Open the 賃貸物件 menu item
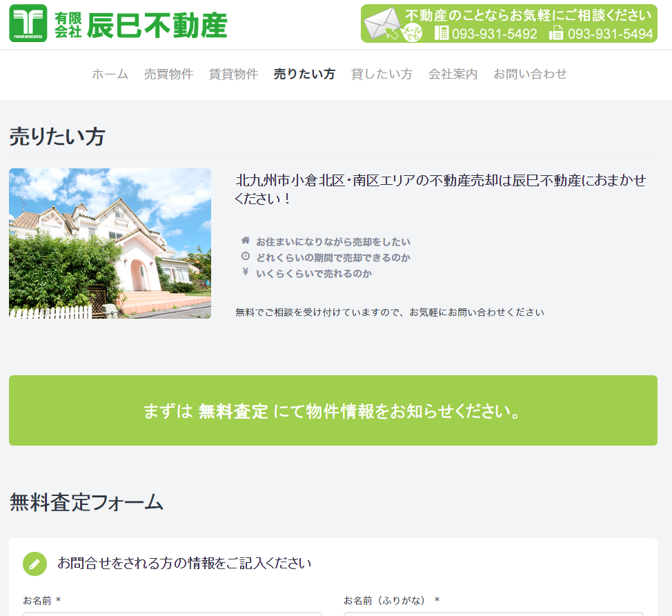This screenshot has height=616, width=672. (x=233, y=74)
